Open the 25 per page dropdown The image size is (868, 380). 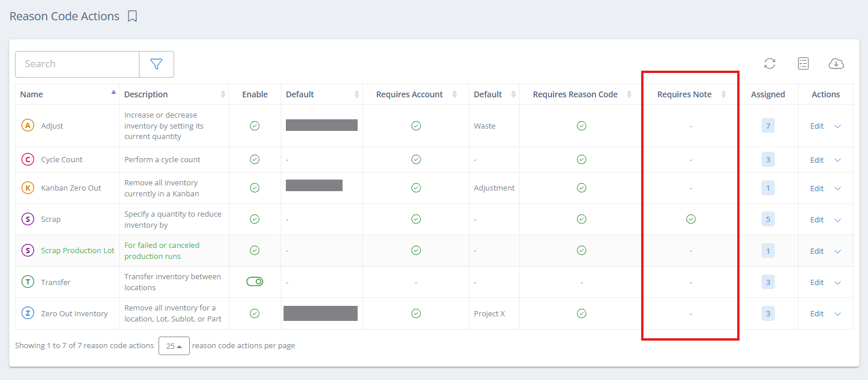[174, 346]
